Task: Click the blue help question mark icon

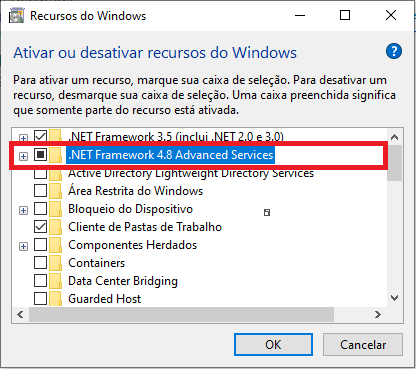Action: tap(394, 51)
